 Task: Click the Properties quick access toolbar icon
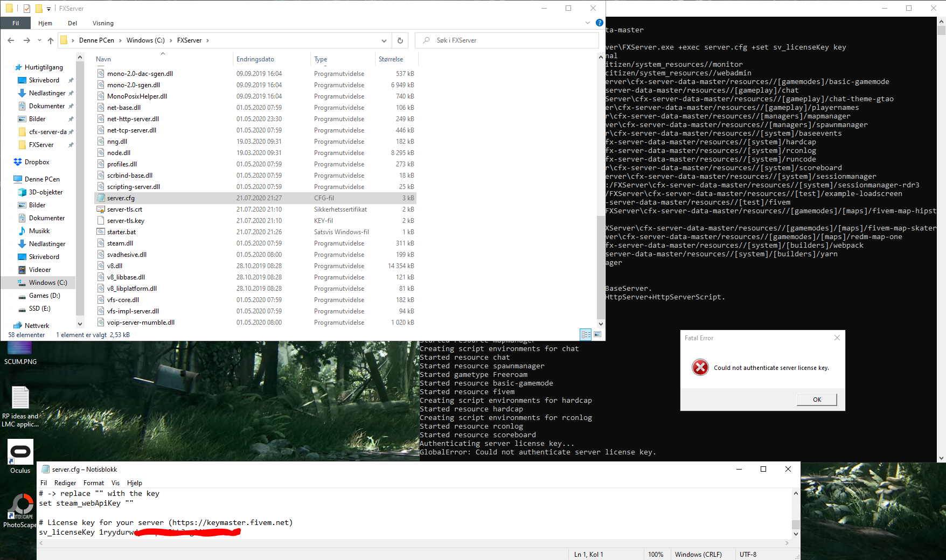coord(27,9)
